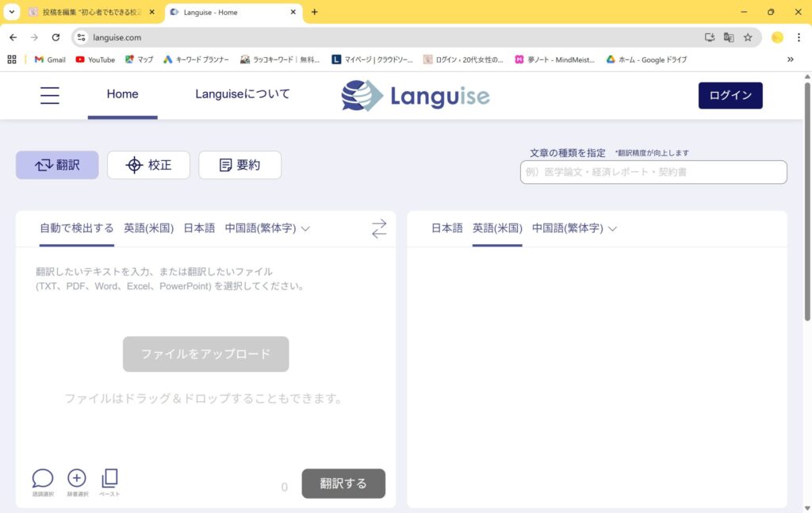Open the tab search dropdown arrow
812x513 pixels.
[11, 12]
